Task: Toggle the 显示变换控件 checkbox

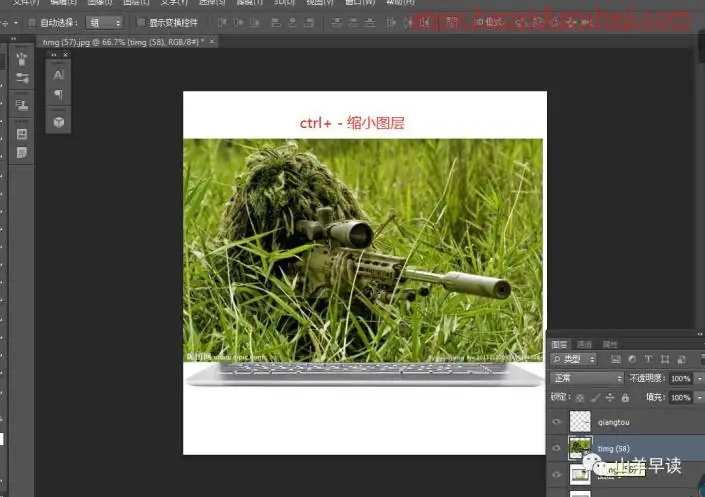Action: pos(141,22)
